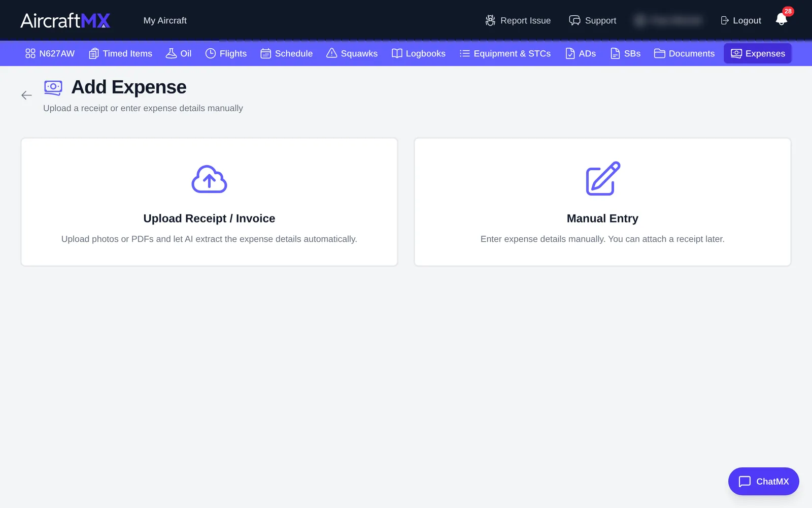812x508 pixels.
Task: Click the AircraftMX logo
Action: pos(65,20)
